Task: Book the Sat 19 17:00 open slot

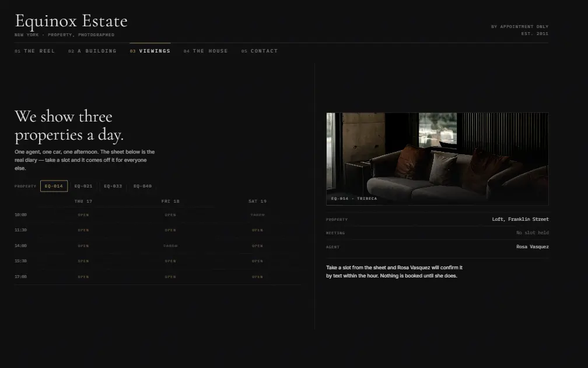Action: pyautogui.click(x=257, y=277)
